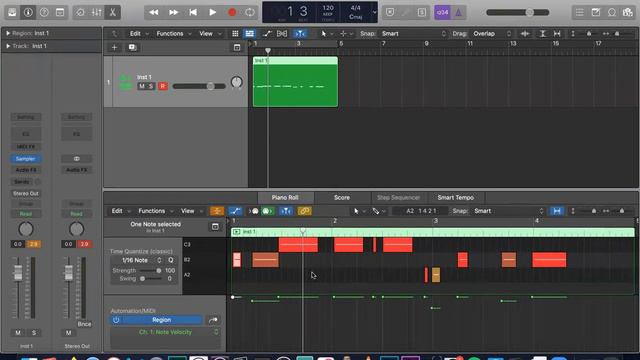Switch to the Piano Roll tab
Viewport: 640px width, 360px height.
[285, 198]
